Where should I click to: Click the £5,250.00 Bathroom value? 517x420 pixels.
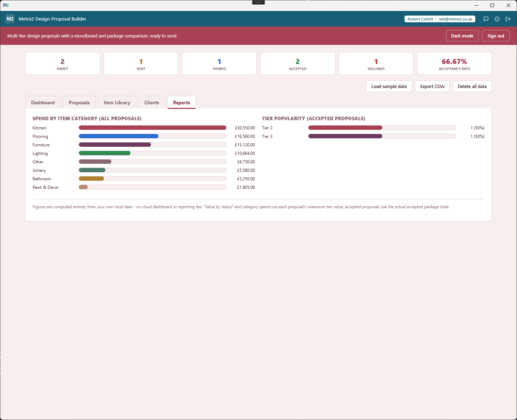pos(246,179)
